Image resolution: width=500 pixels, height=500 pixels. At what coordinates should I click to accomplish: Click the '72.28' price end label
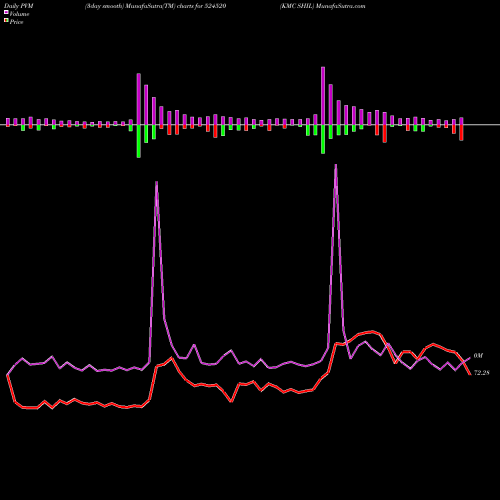pos(482,373)
